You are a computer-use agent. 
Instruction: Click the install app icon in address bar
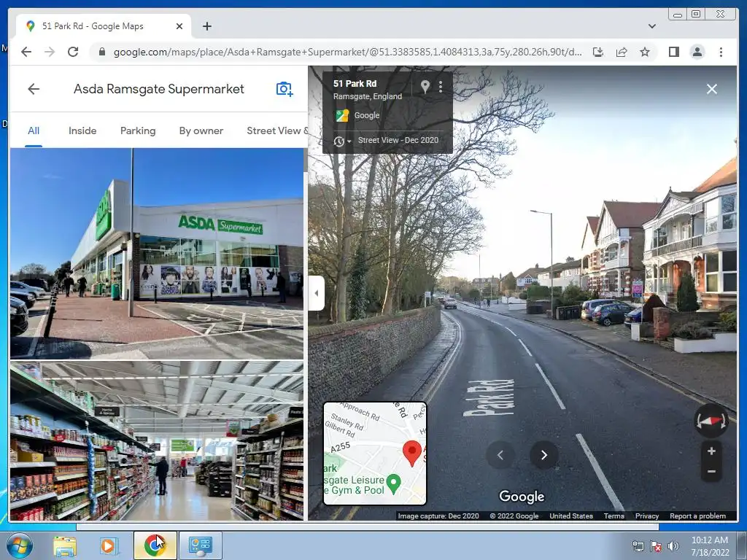point(598,52)
